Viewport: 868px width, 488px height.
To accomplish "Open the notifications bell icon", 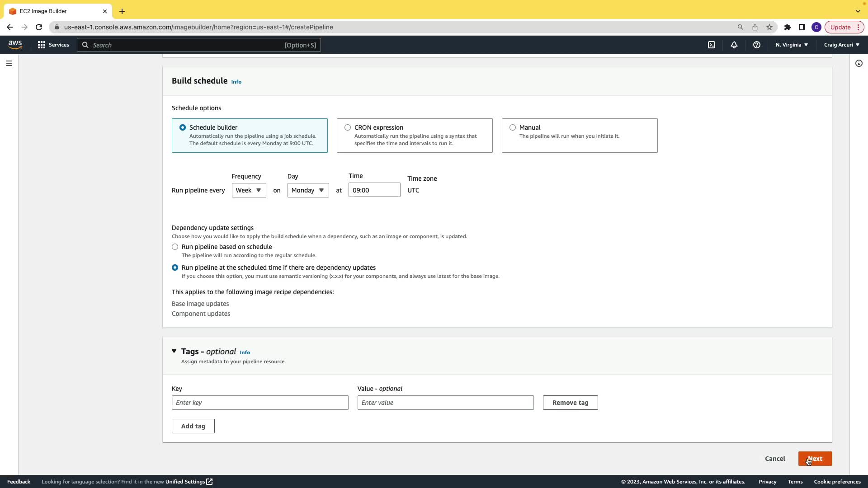I will point(734,45).
